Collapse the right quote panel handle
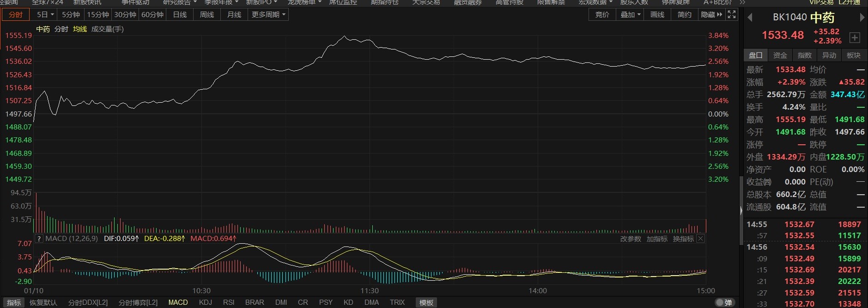This screenshot has width=868, height=308. click(741, 210)
